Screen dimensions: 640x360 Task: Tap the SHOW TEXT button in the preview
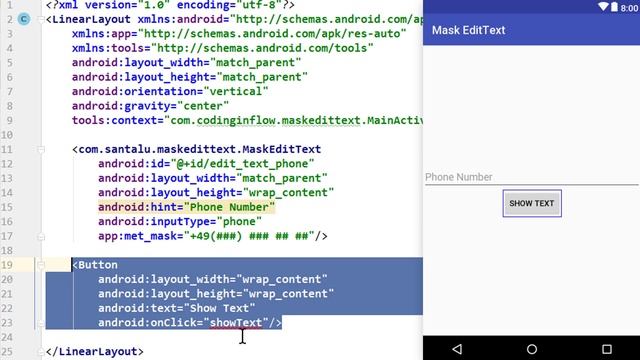532,203
